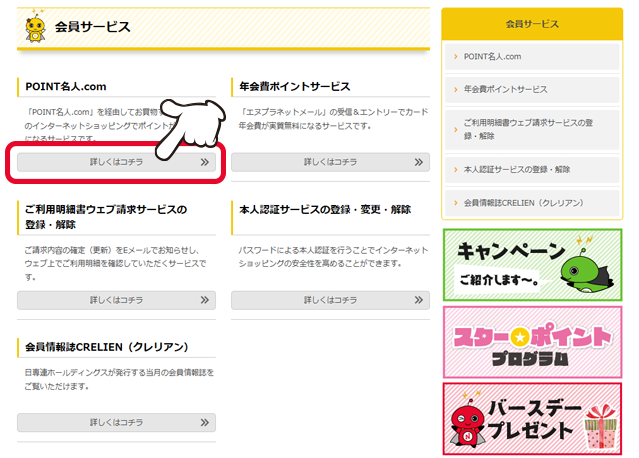Viewport: 639px width, 458px height.
Task: Click double-chevron icon in 本人認証サービス section button
Action: click(419, 300)
